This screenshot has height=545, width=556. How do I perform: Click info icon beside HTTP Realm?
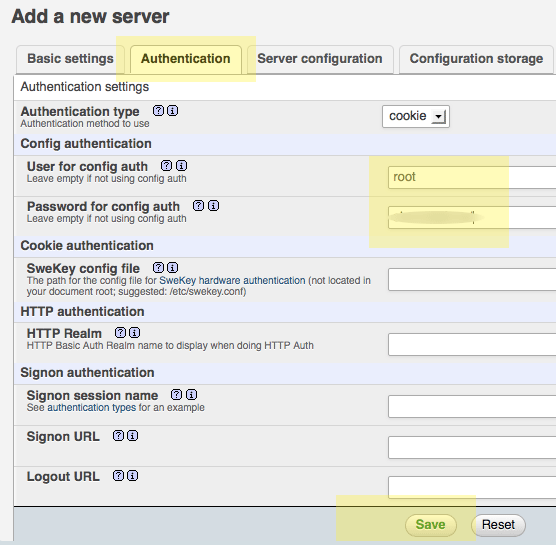(134, 333)
